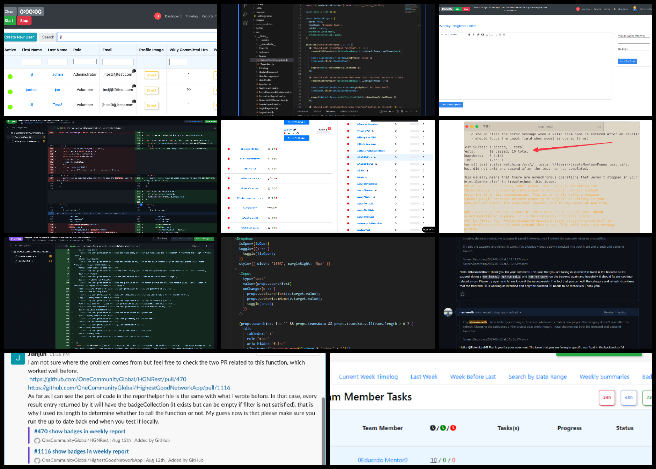
Task: Open the Current Week Timelog tab
Action: (368, 377)
